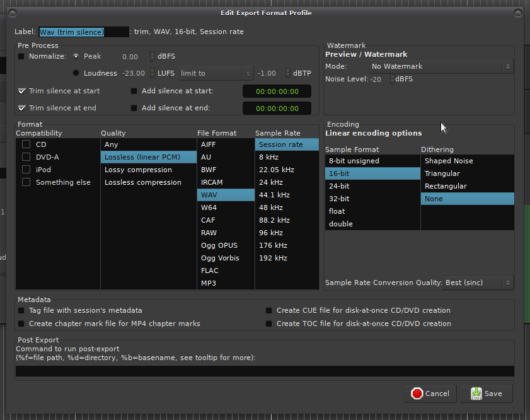Open the Watermark Mode dropdown

(x=441, y=66)
